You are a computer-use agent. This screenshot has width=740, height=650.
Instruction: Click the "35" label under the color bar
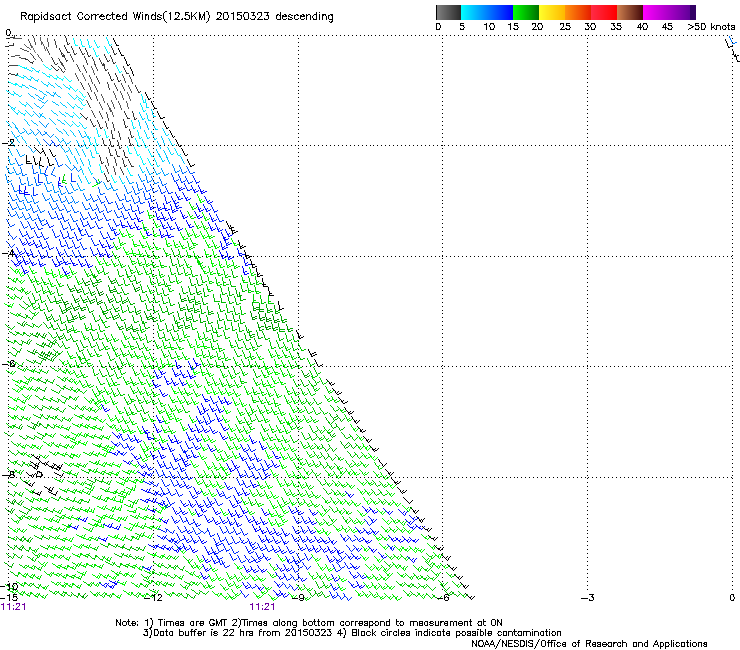(x=616, y=27)
